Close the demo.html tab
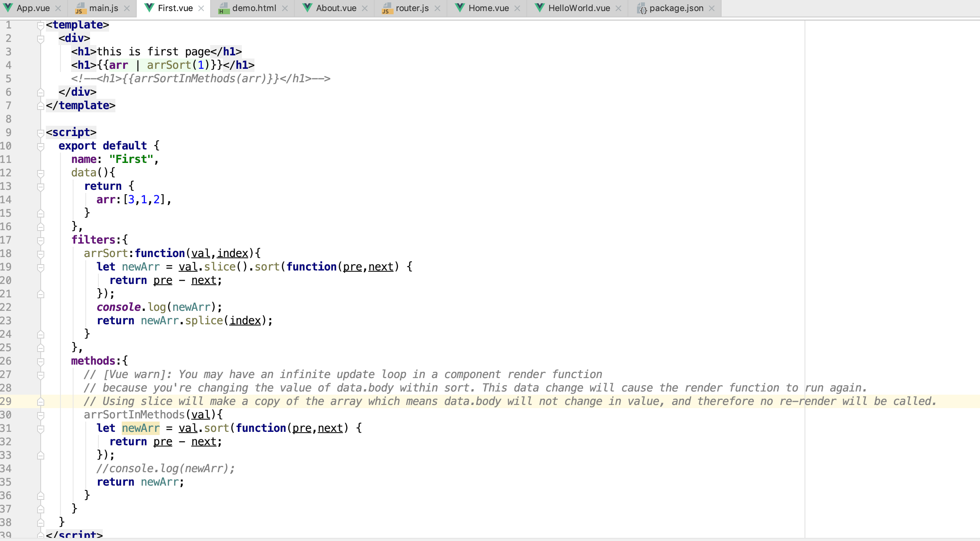The height and width of the screenshot is (541, 980). coord(285,8)
